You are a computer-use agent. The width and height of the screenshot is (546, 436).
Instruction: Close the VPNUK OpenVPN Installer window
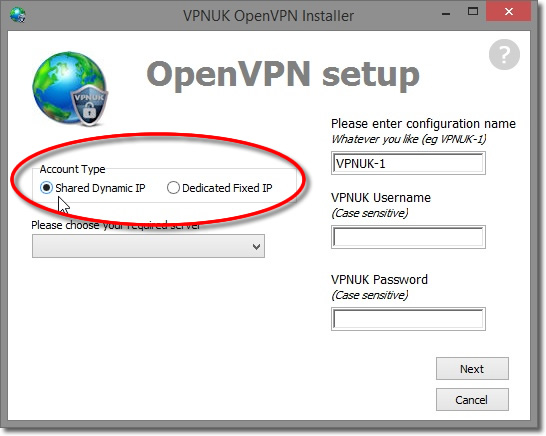(x=508, y=12)
